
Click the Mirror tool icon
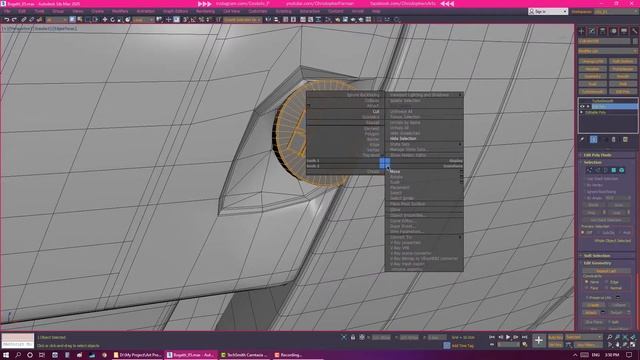coord(268,20)
